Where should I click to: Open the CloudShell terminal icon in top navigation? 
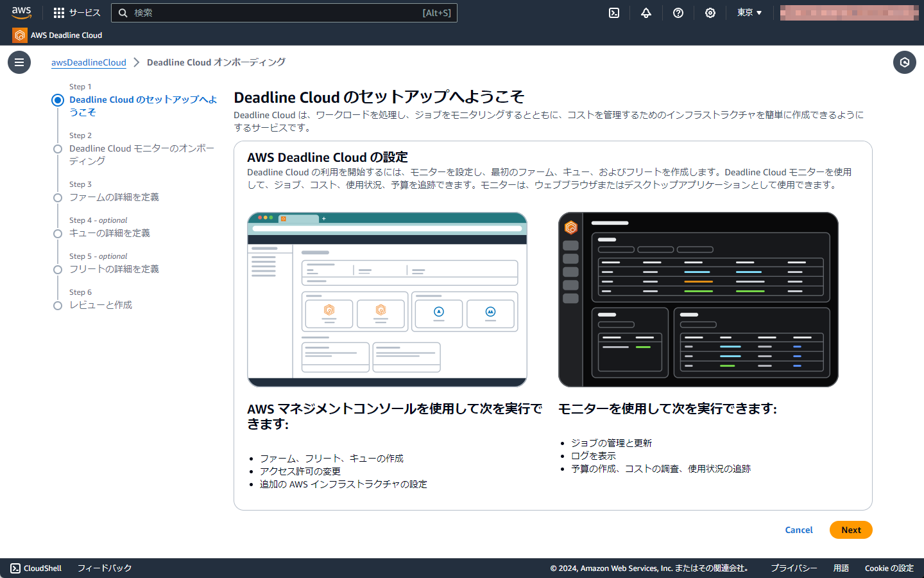point(613,12)
